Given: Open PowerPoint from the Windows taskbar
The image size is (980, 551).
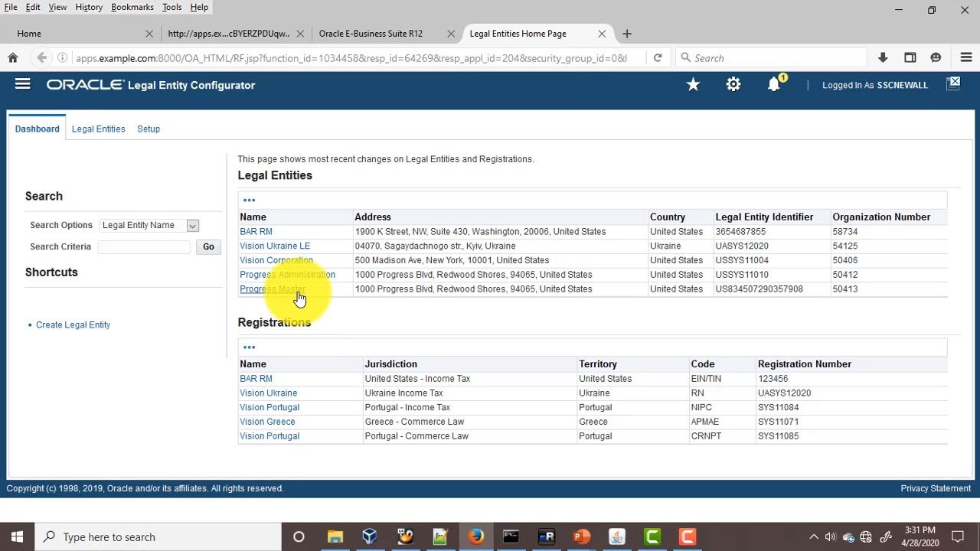Looking at the screenshot, I should point(581,536).
